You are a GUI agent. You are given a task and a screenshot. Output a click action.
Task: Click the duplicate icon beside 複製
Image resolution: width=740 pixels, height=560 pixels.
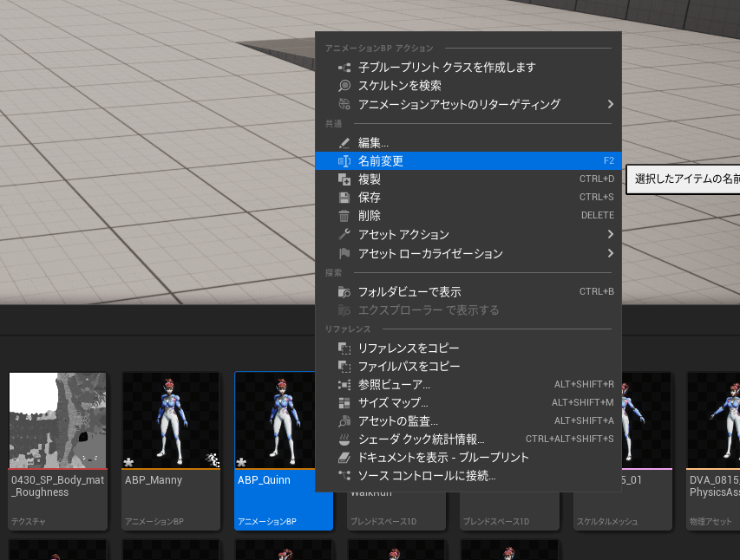tap(344, 179)
